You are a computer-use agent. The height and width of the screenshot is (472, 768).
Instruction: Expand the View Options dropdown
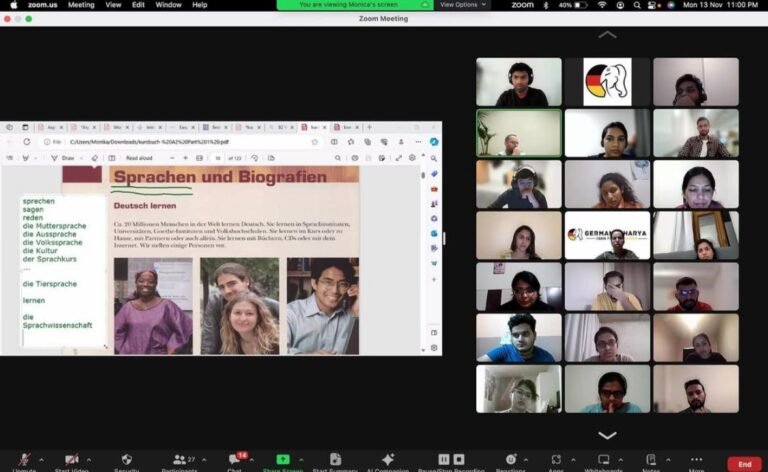(464, 5)
